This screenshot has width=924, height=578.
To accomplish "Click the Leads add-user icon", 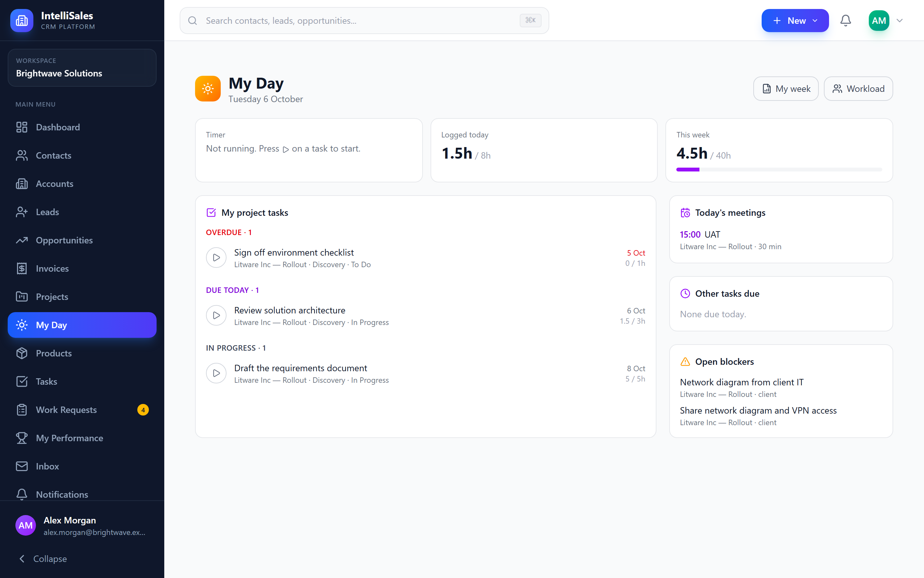I will [22, 212].
